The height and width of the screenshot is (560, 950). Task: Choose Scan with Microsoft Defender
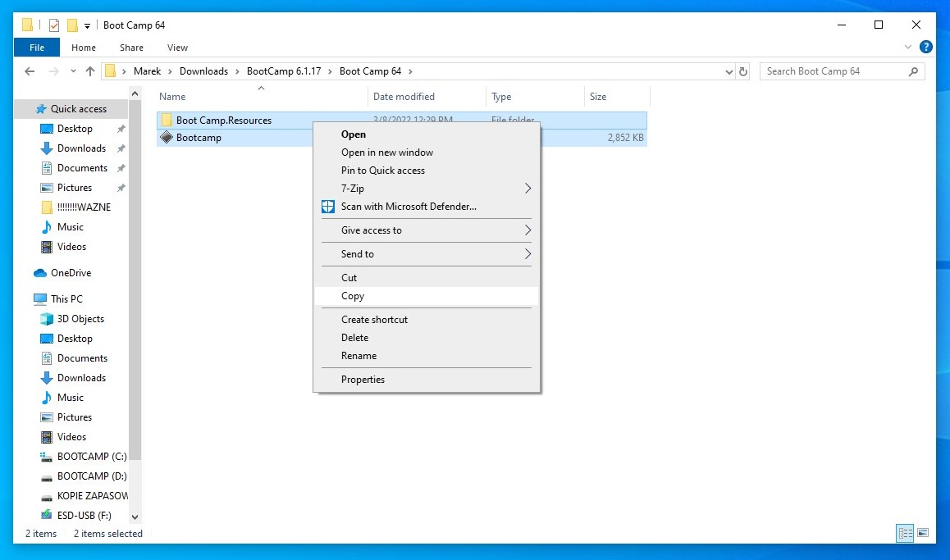427,207
